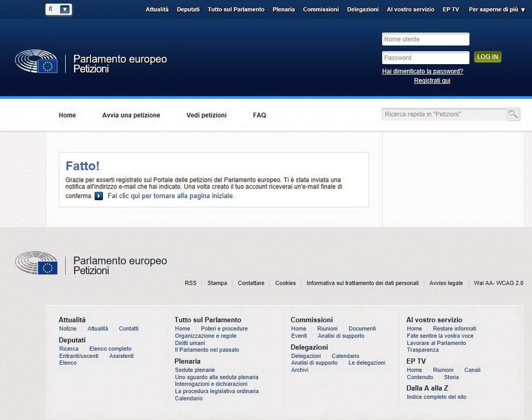The height and width of the screenshot is (420, 532).
Task: Click the European Parliament logo in header
Action: pos(36,62)
